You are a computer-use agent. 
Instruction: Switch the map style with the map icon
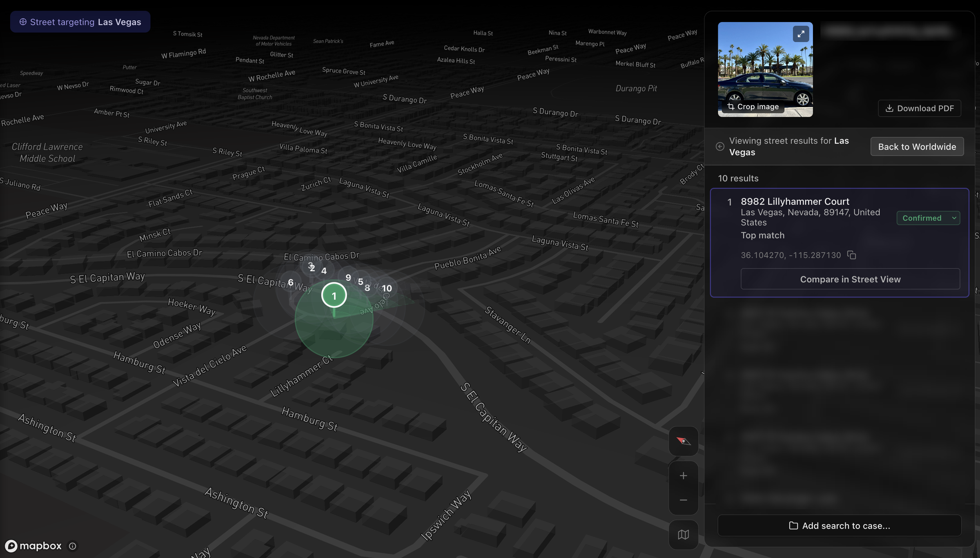click(683, 535)
